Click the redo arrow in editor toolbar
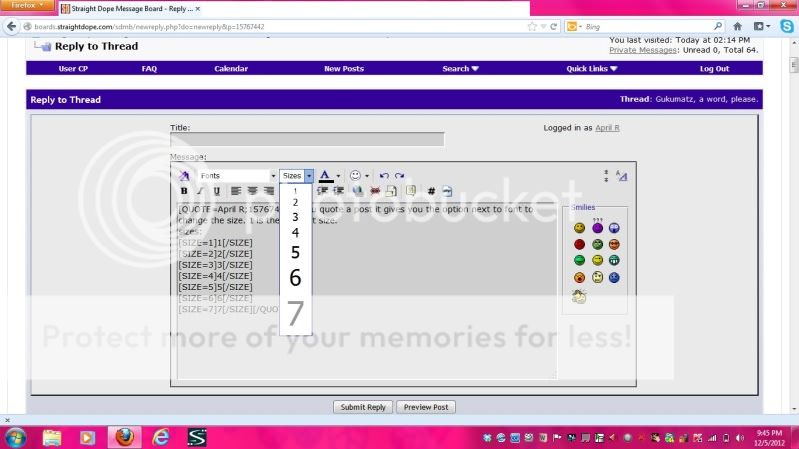The image size is (799, 449). pos(399,176)
